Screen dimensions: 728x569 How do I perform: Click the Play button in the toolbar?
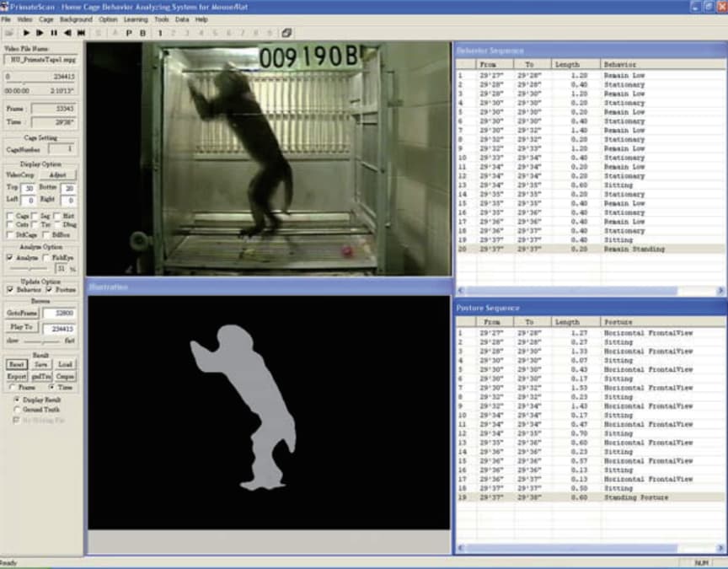[x=26, y=33]
